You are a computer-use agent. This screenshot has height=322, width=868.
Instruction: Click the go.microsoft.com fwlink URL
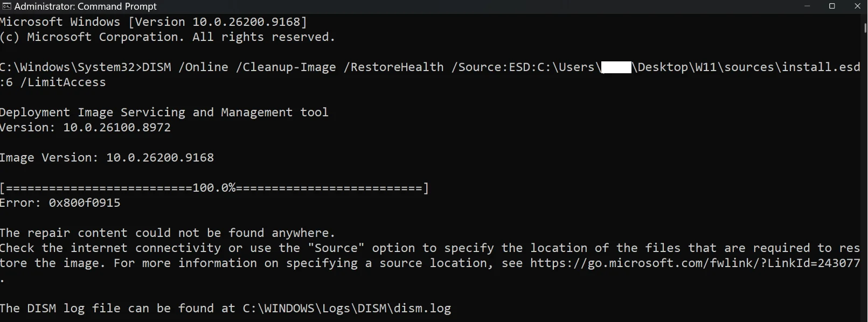pos(695,263)
